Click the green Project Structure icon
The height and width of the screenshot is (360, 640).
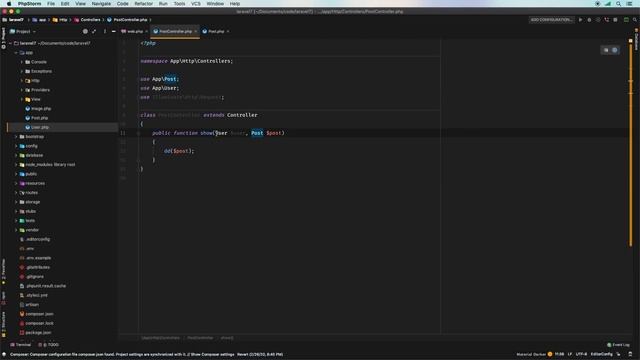(626, 20)
